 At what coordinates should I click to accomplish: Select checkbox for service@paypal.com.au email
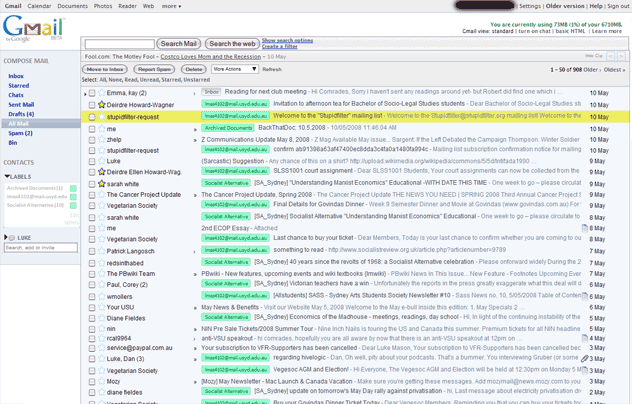click(92, 348)
